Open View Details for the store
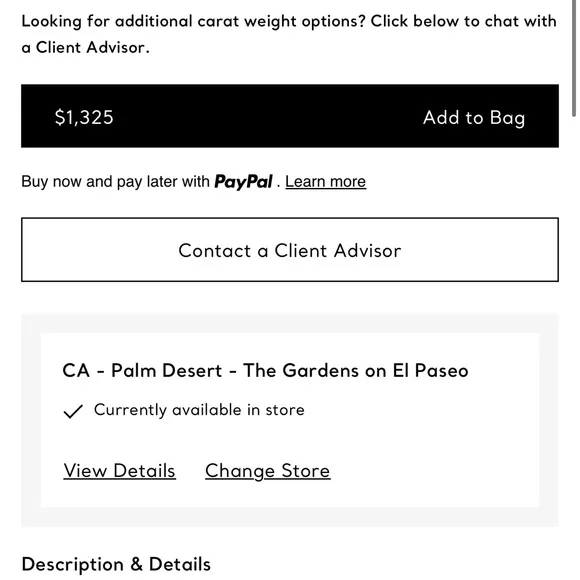580x580 pixels. (x=119, y=471)
